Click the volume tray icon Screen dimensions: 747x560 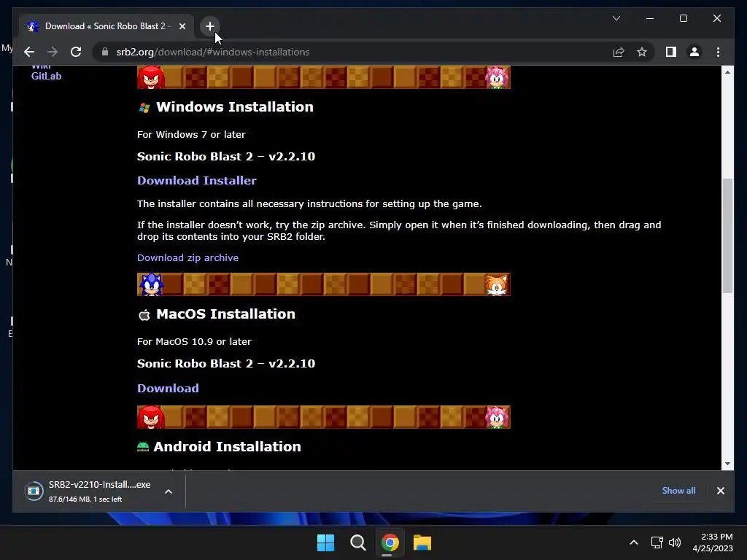675,542
